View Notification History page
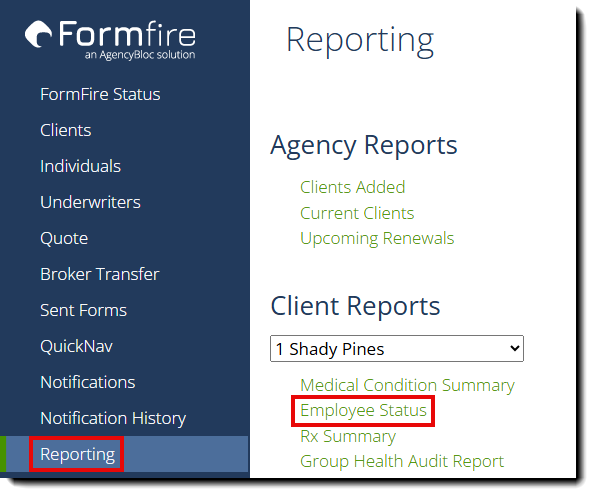591x495 pixels. tap(113, 418)
